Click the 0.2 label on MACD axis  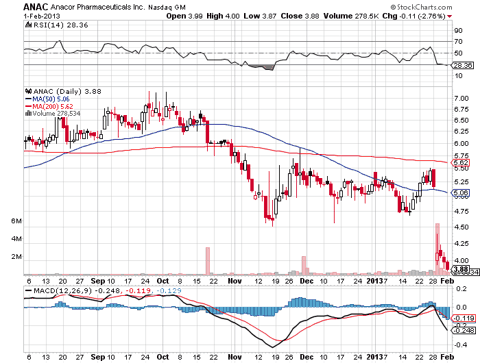[x=462, y=289]
